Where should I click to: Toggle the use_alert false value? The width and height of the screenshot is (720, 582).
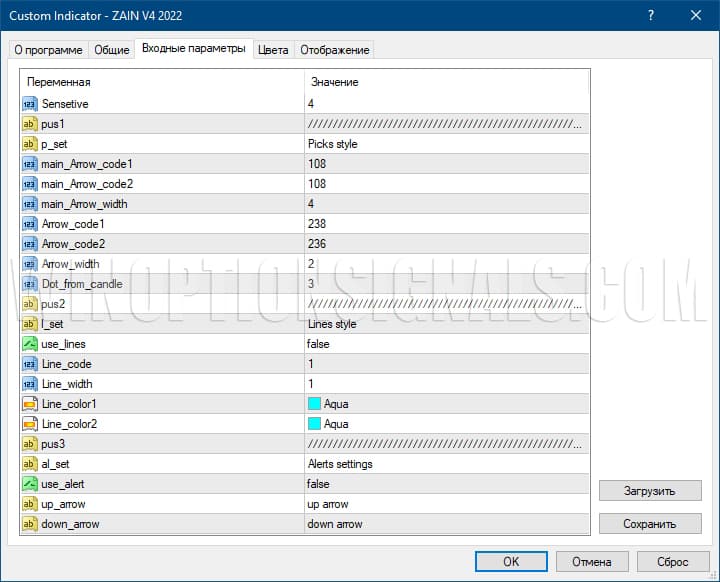pos(445,484)
